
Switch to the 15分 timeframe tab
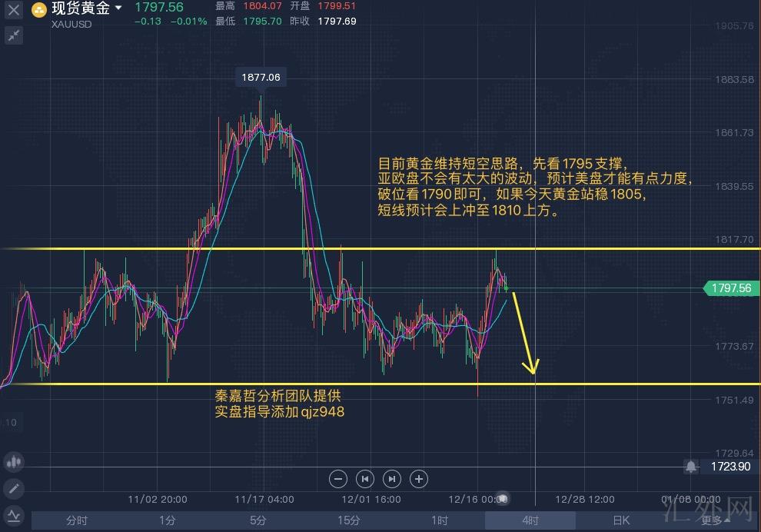click(349, 520)
